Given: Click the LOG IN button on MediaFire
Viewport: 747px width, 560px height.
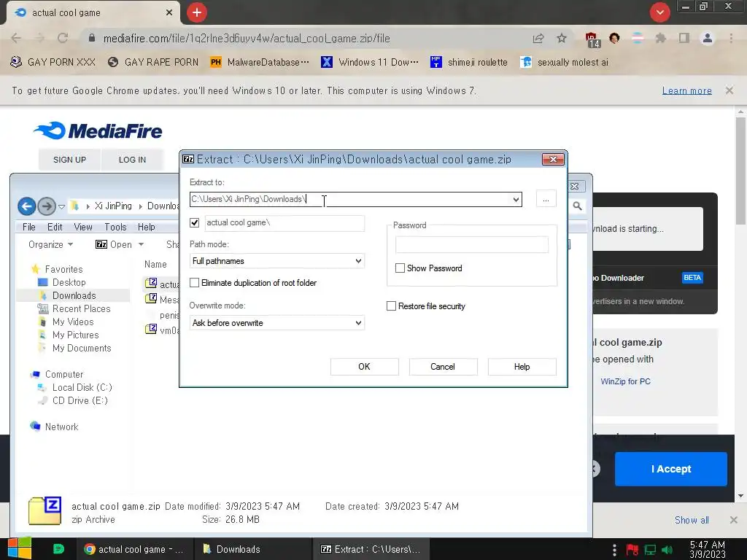Looking at the screenshot, I should click(133, 160).
